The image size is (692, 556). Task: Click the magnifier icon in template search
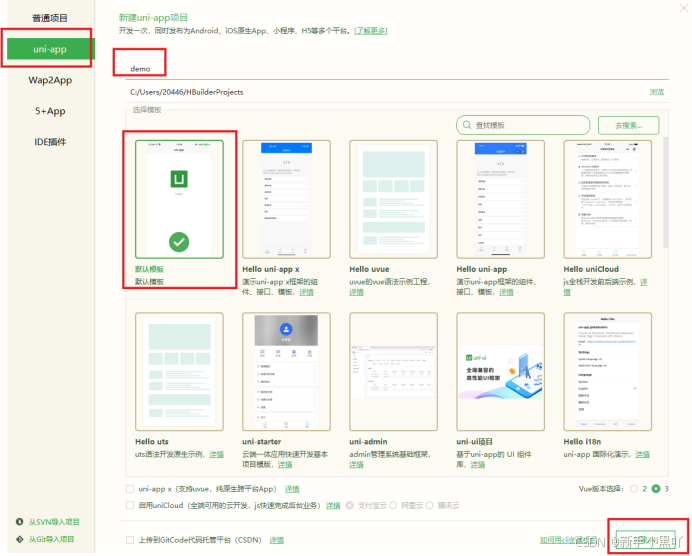466,125
